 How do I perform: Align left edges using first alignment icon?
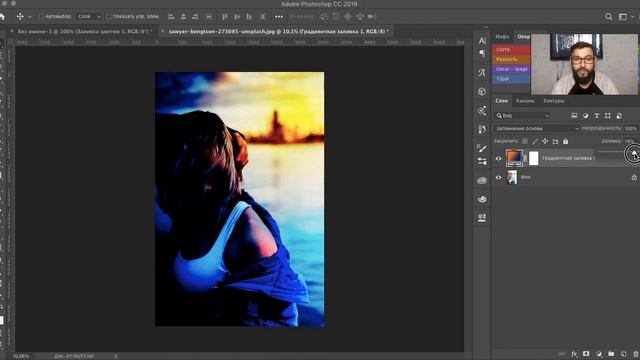(171, 16)
